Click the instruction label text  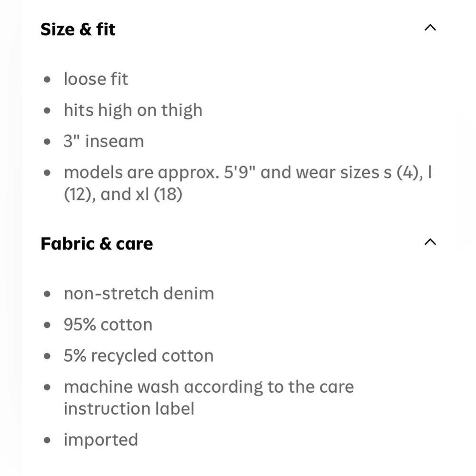129,408
